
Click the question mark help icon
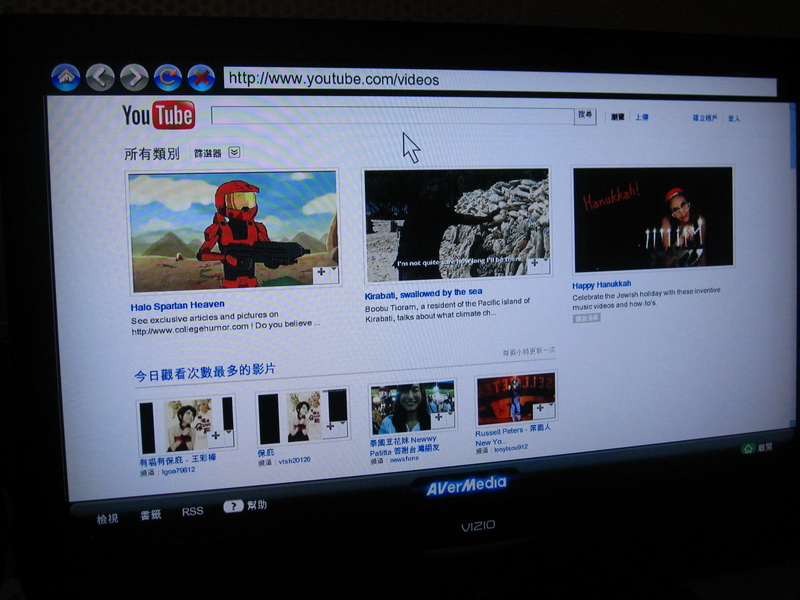[x=233, y=506]
